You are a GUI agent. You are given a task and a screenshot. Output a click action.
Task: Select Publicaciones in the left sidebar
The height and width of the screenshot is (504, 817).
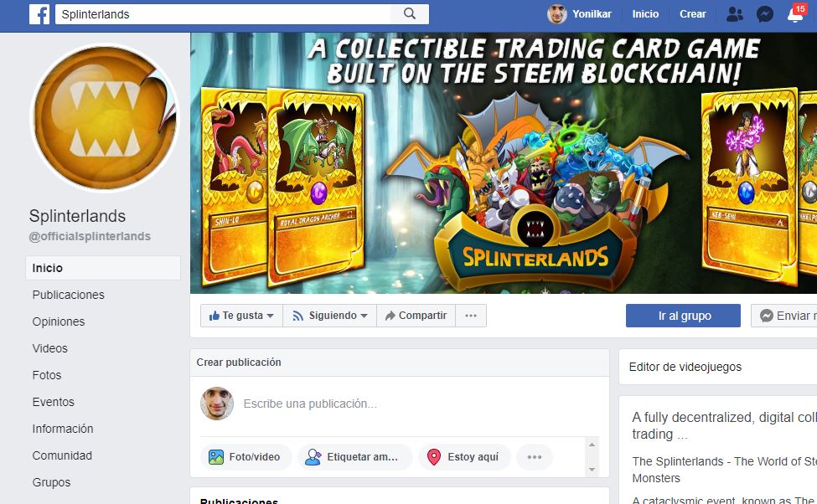pos(68,295)
